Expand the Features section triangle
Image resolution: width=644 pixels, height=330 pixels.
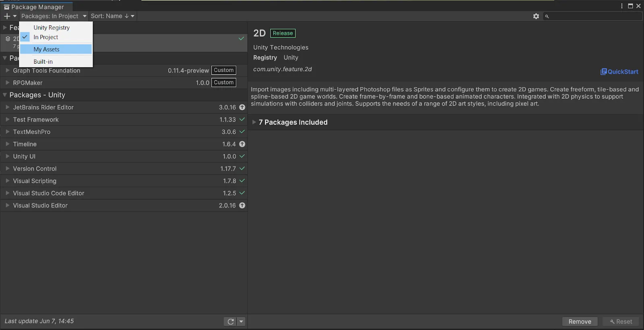pos(5,27)
